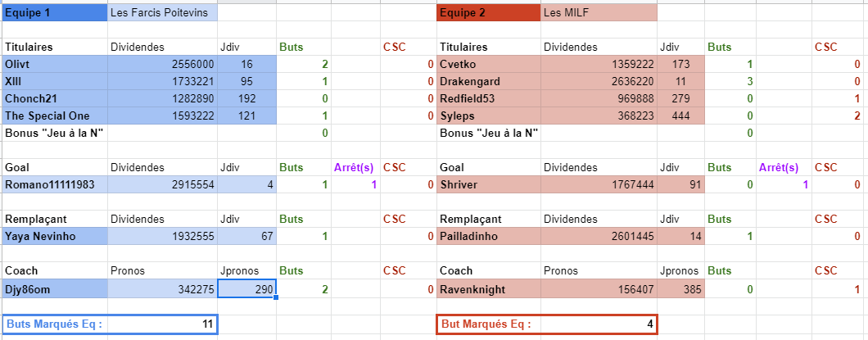Image resolution: width=868 pixels, height=340 pixels.
Task: Select the "Drakengard" player cell
Action: (x=489, y=82)
